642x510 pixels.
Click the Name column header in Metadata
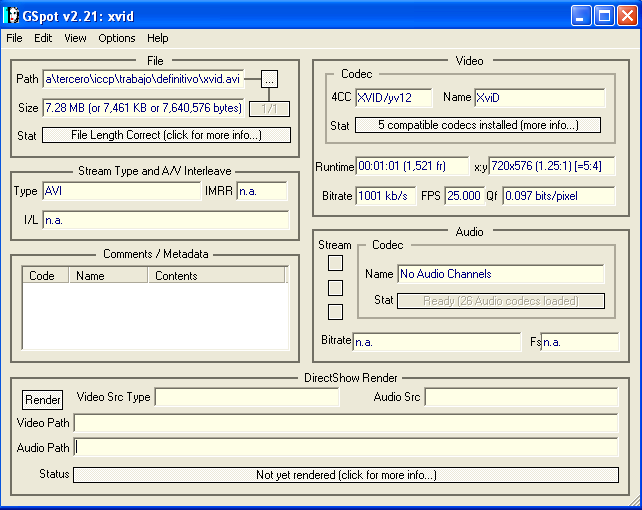coord(108,275)
